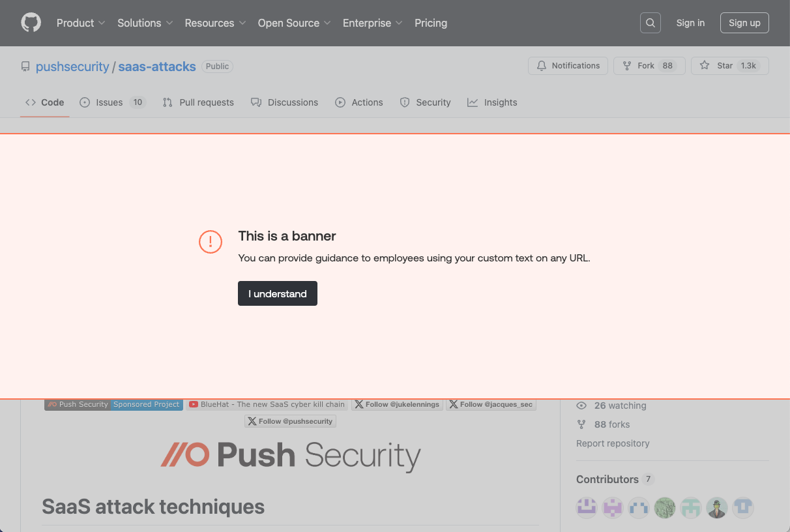The height and width of the screenshot is (532, 790).
Task: Click the Fork icon
Action: pyautogui.click(x=627, y=66)
